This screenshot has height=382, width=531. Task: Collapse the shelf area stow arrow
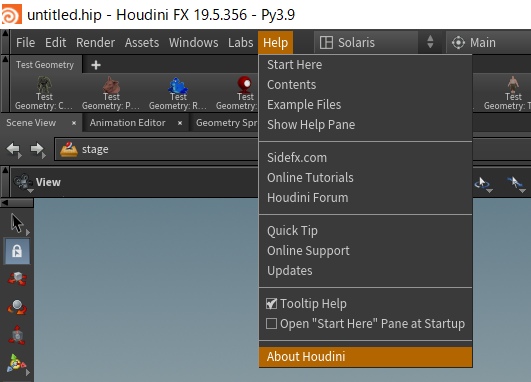[5, 84]
